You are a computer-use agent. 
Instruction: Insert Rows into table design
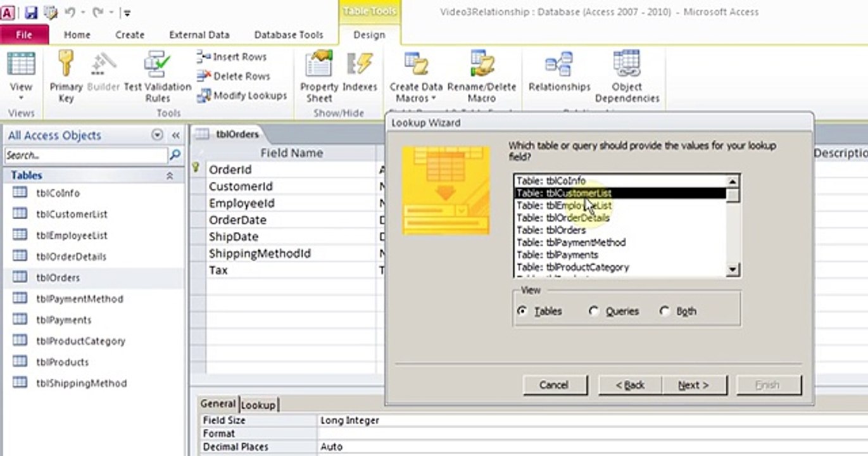pos(232,57)
